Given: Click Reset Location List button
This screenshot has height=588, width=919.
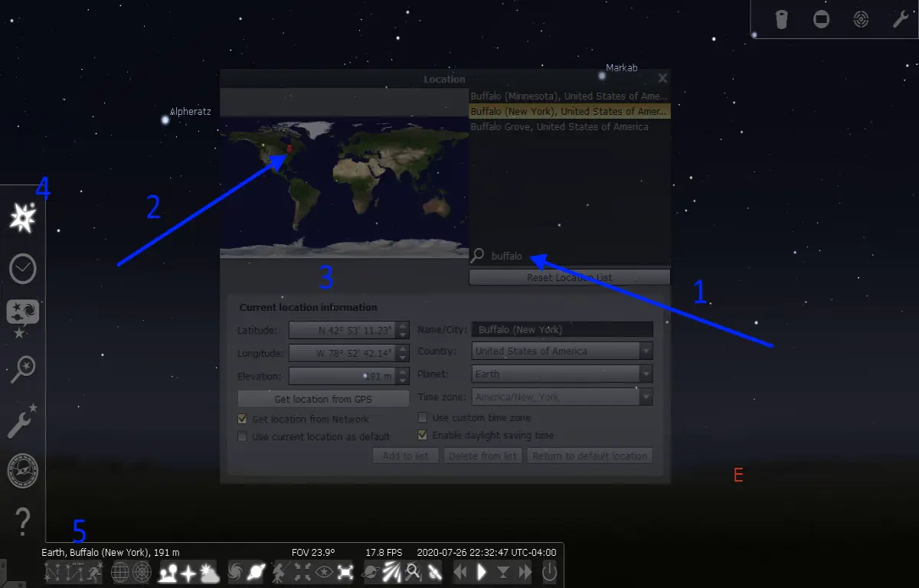Looking at the screenshot, I should tap(570, 277).
